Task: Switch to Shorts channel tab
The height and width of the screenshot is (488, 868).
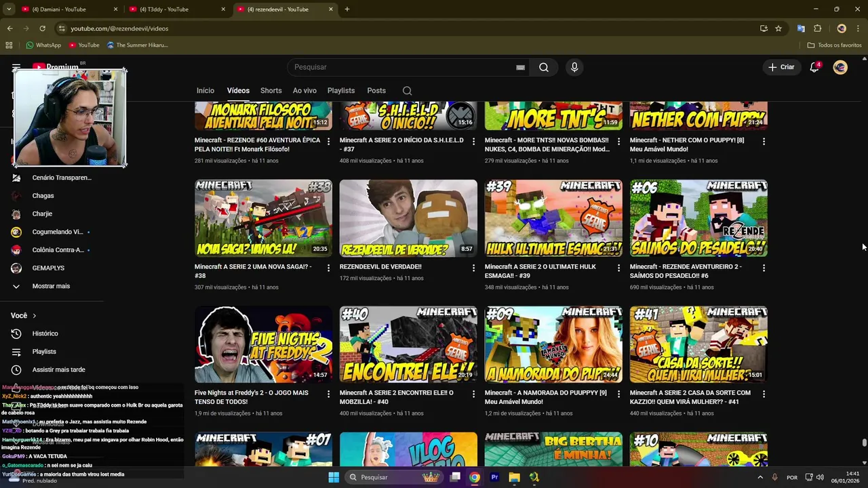Action: click(x=271, y=91)
